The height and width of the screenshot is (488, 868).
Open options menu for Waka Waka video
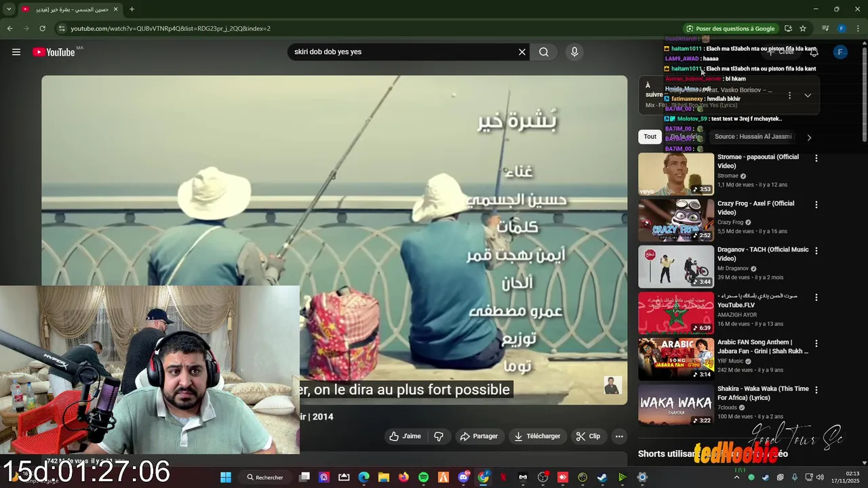tap(816, 390)
